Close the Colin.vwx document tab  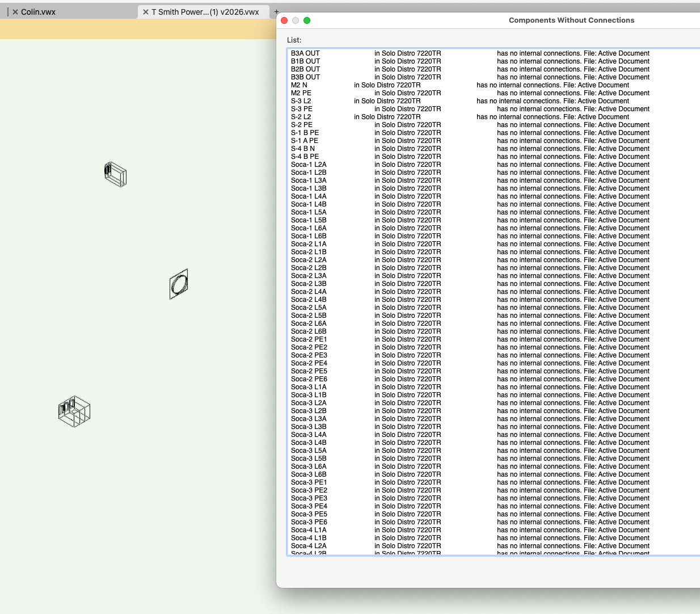15,12
